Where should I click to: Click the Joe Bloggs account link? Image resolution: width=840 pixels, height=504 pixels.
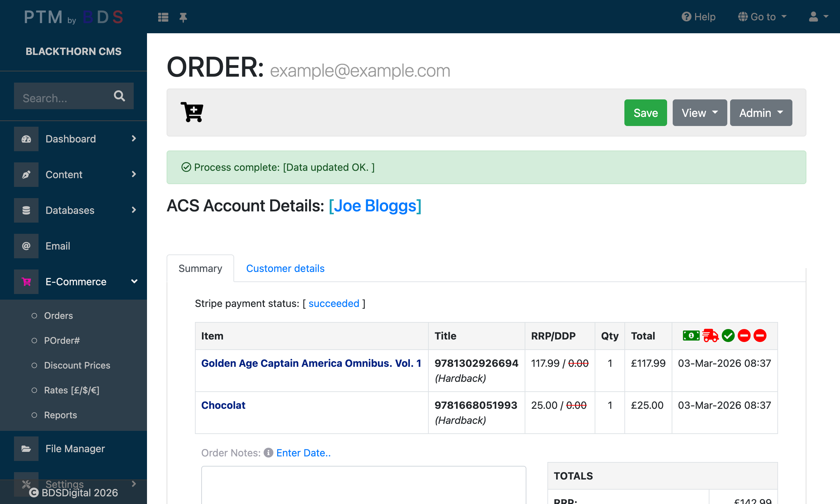click(x=375, y=206)
